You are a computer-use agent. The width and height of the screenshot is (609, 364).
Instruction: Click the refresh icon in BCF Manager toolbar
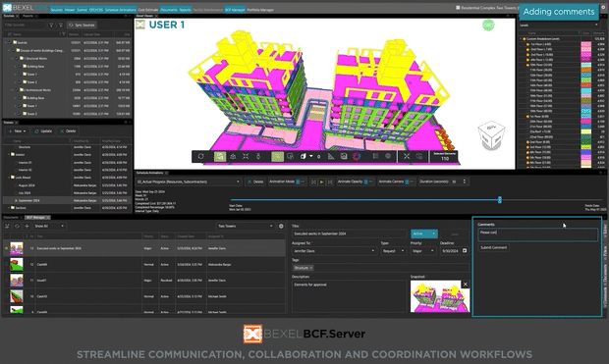click(17, 226)
